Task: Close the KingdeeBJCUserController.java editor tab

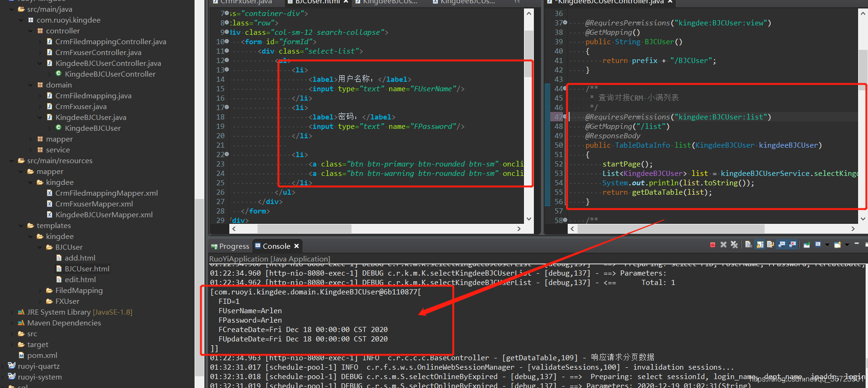Action: pos(670,2)
